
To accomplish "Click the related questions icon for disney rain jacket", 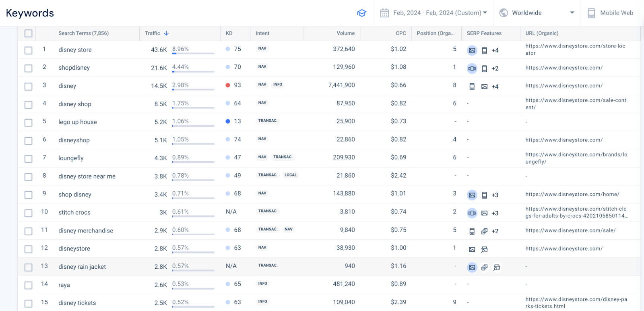I will point(497,267).
